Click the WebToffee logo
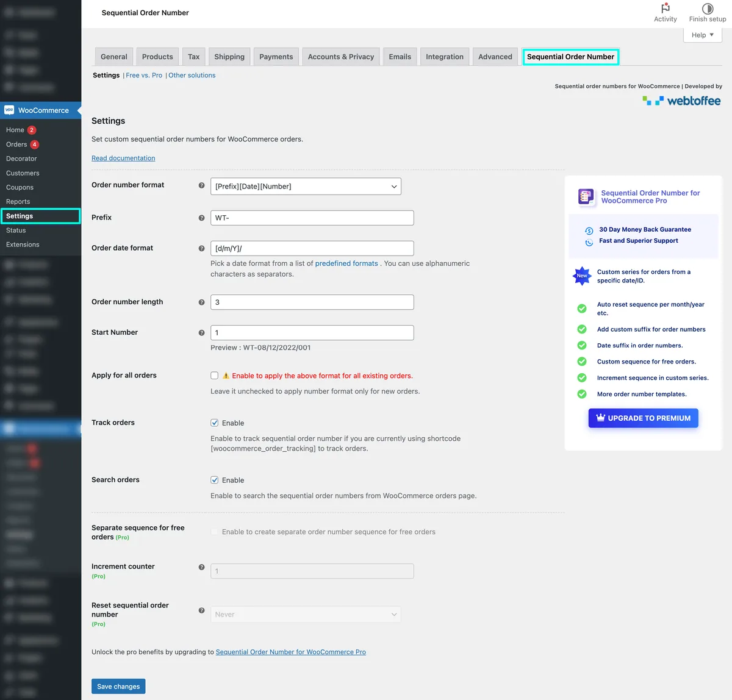The height and width of the screenshot is (700, 732). tap(681, 101)
